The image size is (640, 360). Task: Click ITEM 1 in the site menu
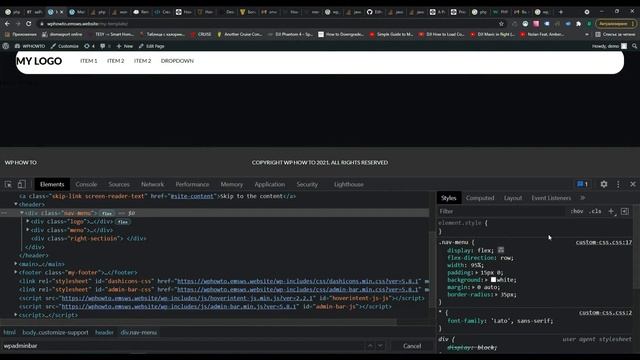point(89,61)
